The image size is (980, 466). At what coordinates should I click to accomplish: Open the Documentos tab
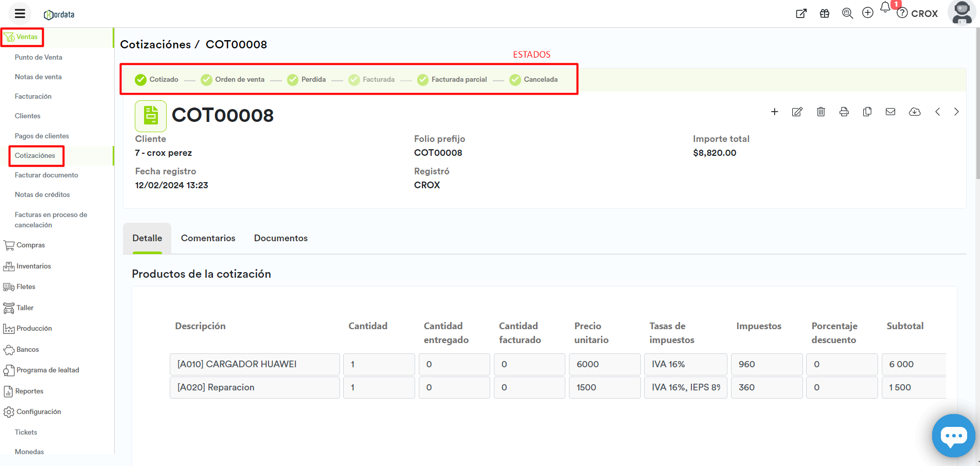[280, 238]
